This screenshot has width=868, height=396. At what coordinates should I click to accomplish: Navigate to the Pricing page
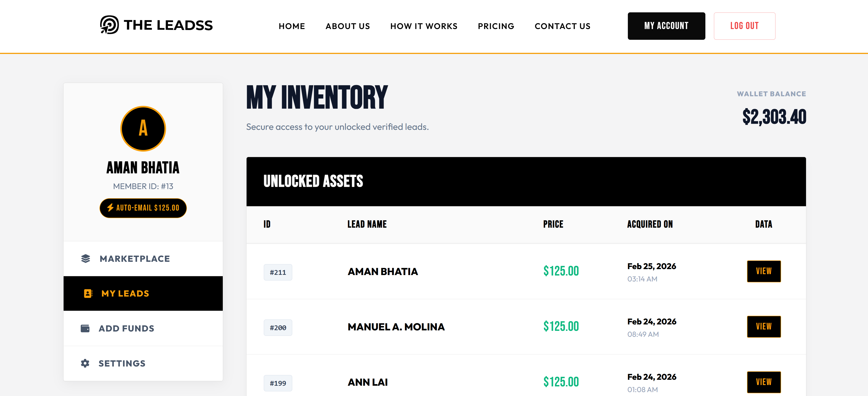tap(496, 26)
